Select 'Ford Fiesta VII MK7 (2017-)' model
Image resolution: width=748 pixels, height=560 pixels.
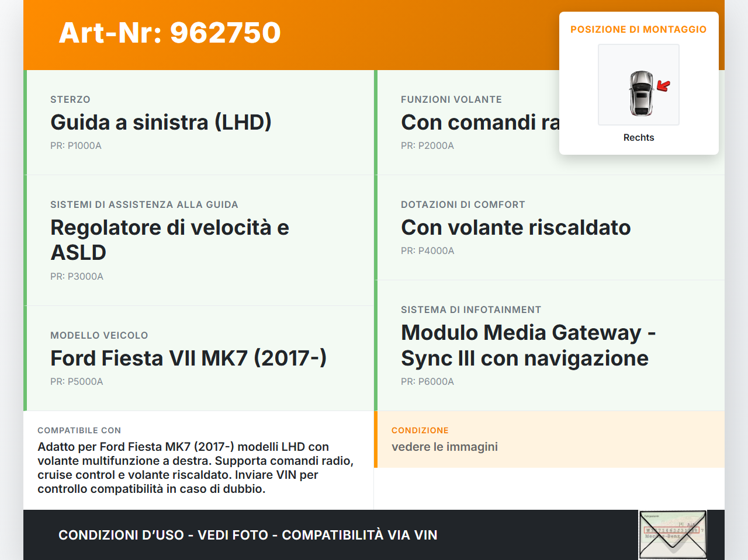click(188, 358)
